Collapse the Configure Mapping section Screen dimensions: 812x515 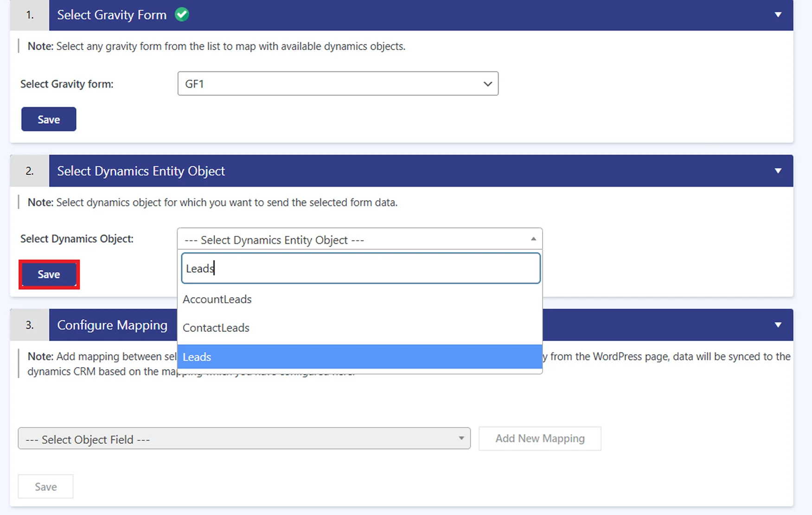tap(778, 324)
